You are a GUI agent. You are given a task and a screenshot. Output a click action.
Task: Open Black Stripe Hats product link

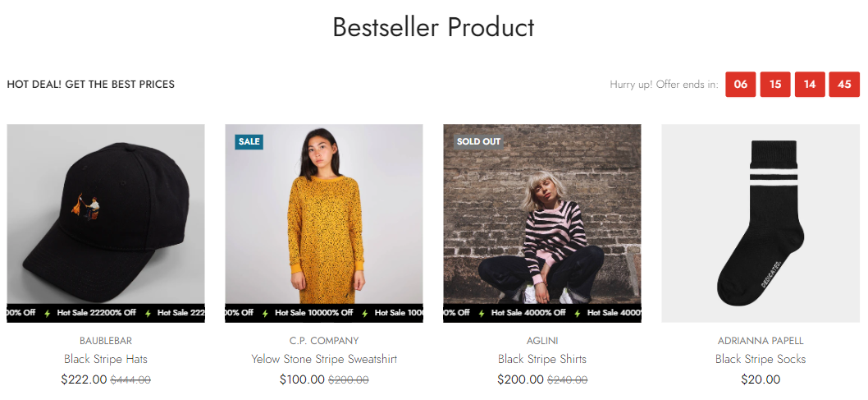coord(106,359)
